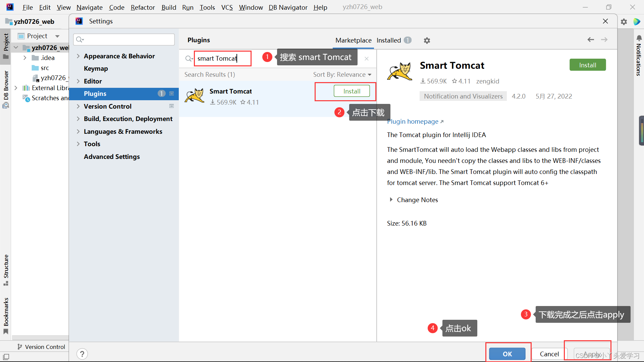Click the plugin search magnifier icon

tap(189, 59)
